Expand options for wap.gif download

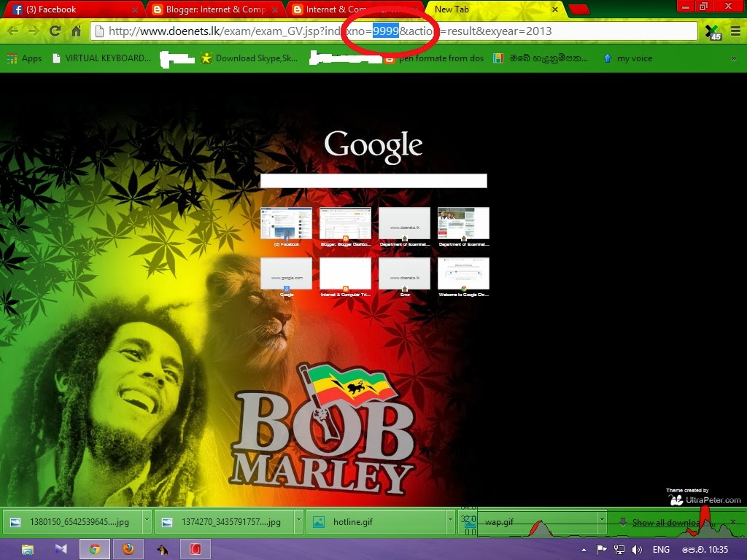point(602,522)
